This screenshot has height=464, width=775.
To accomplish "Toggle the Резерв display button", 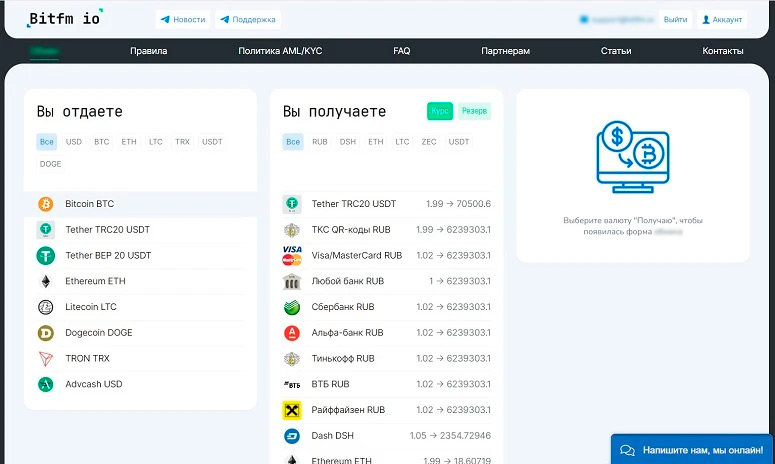I will click(475, 111).
